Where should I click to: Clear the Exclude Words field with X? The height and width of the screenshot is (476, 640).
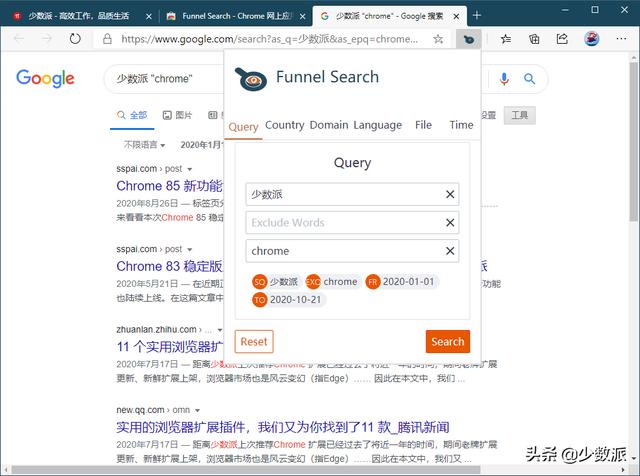click(x=450, y=222)
